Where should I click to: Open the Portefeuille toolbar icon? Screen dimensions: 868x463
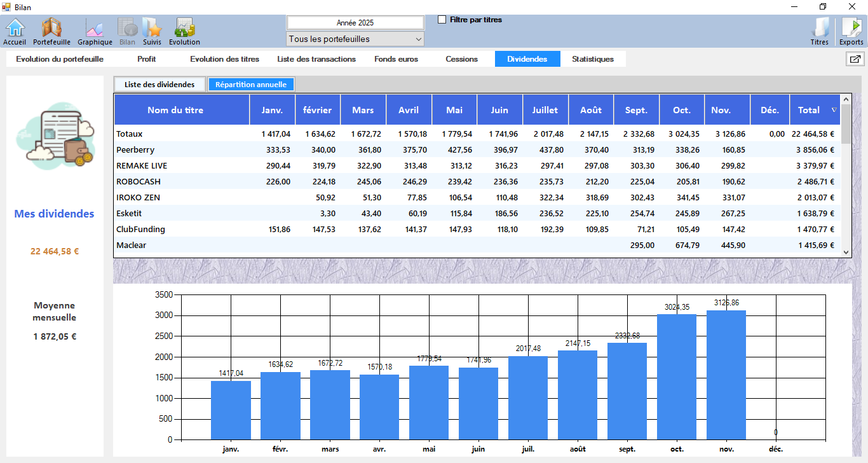51,30
